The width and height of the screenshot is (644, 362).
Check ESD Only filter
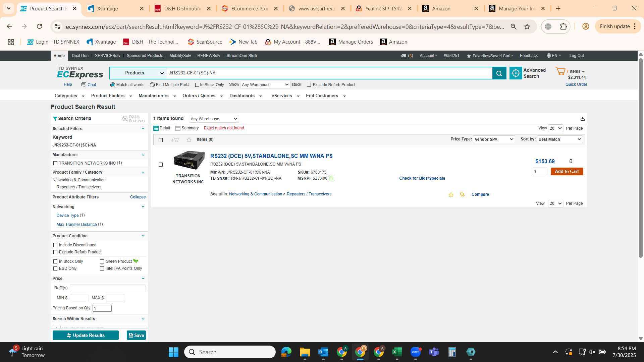pyautogui.click(x=55, y=268)
